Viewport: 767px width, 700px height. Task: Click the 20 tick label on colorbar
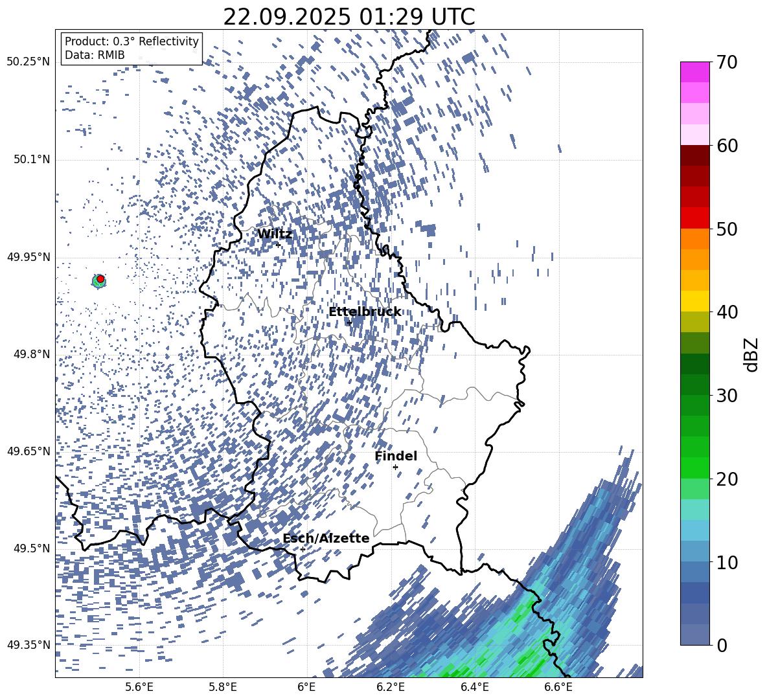[x=727, y=479]
